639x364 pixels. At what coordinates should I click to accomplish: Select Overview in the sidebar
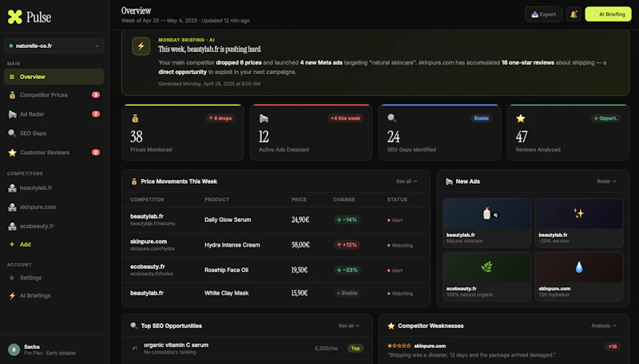(x=54, y=77)
